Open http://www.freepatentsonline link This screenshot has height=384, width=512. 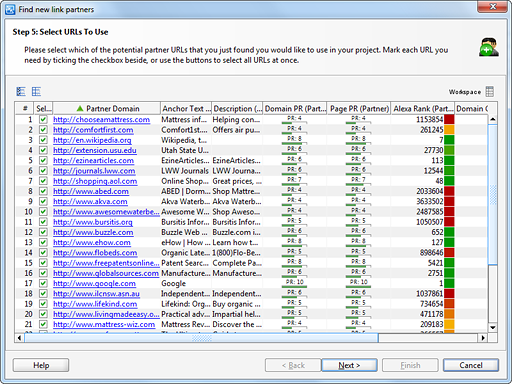(106, 263)
